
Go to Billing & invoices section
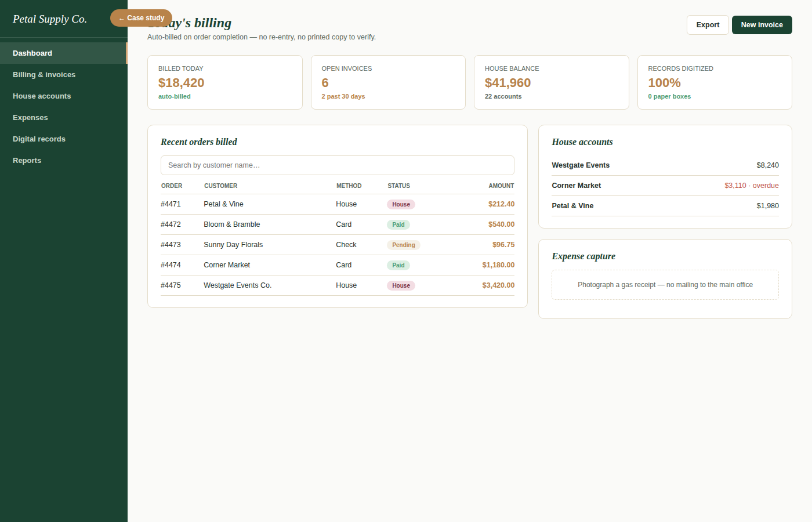(63, 74)
